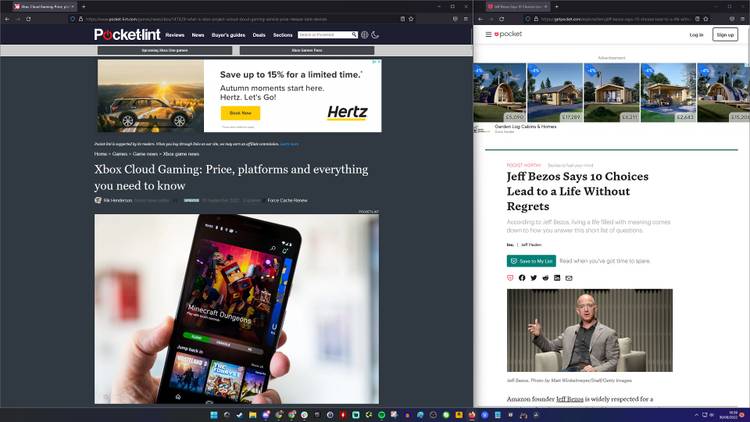The image size is (750, 422).
Task: Click the Xbox game news breadcrumb link
Action: 181,154
